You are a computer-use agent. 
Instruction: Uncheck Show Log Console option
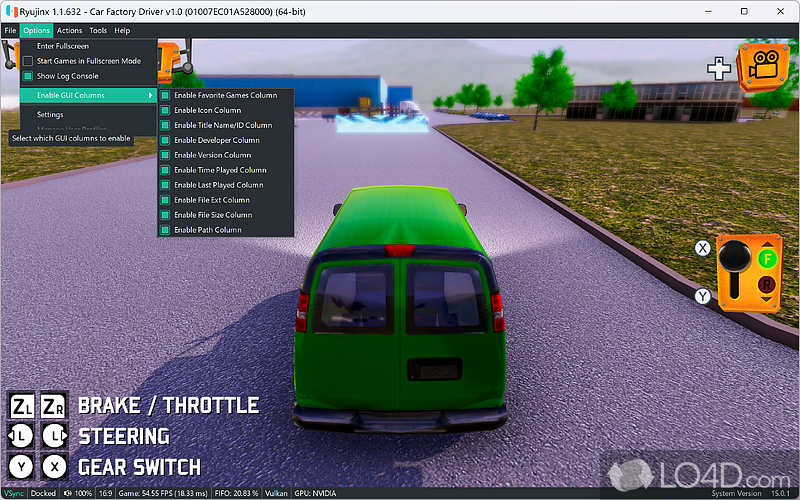click(28, 76)
